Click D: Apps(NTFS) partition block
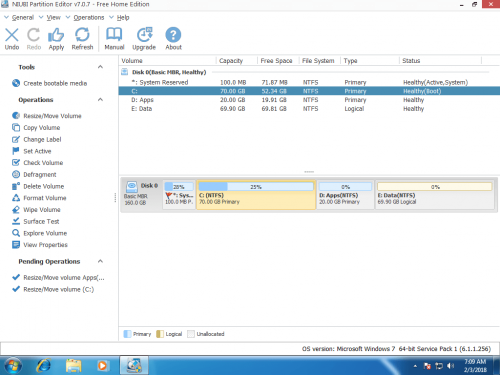 click(x=345, y=195)
